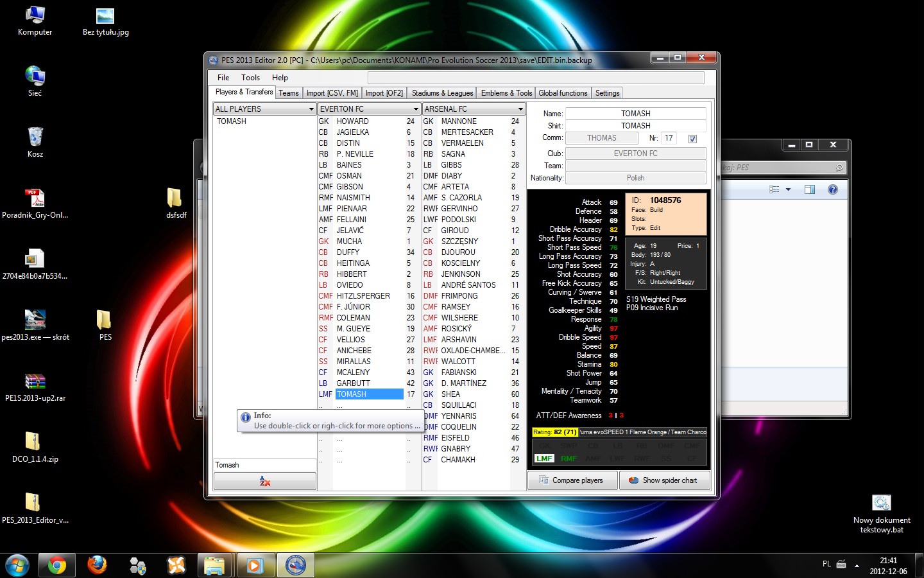Click the Info tooltip icon
The width and height of the screenshot is (924, 578).
click(x=245, y=417)
